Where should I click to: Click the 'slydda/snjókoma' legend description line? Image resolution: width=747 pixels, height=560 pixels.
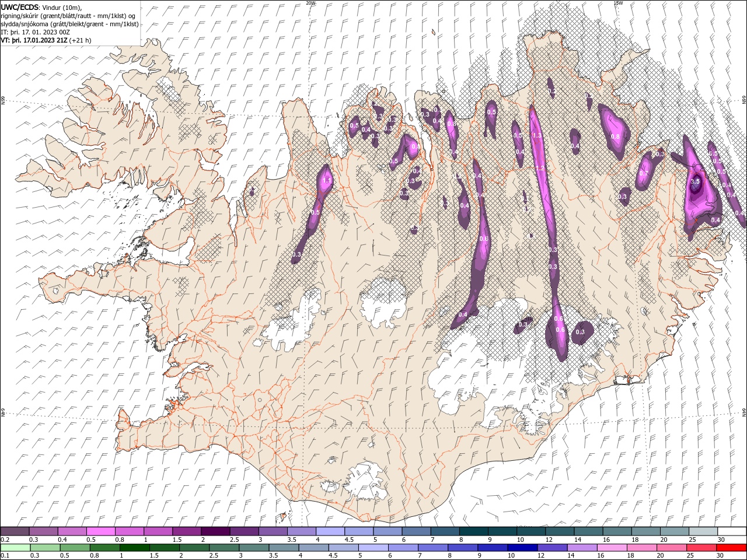tap(69, 24)
